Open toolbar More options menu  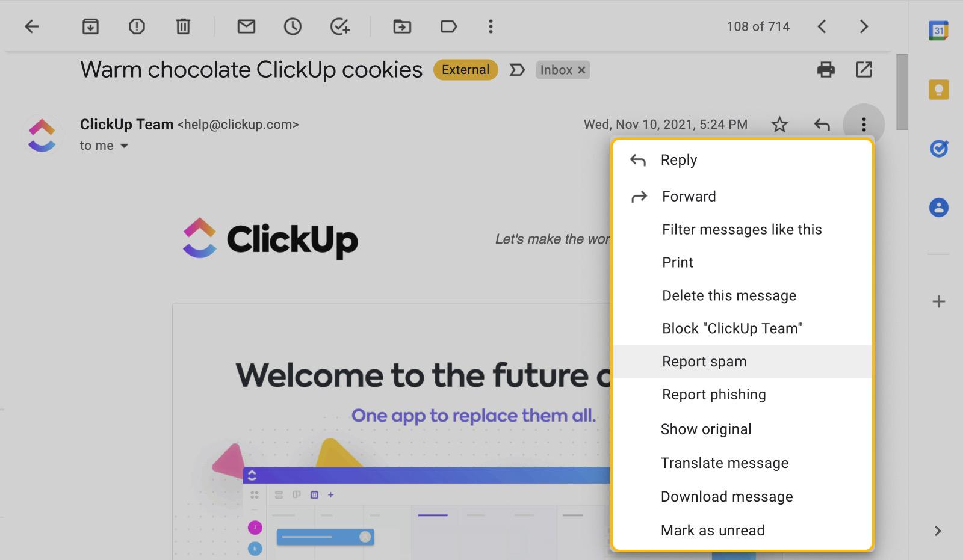(491, 26)
